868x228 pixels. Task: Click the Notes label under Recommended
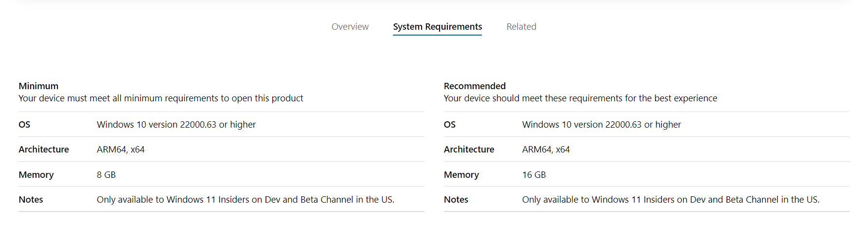(456, 199)
